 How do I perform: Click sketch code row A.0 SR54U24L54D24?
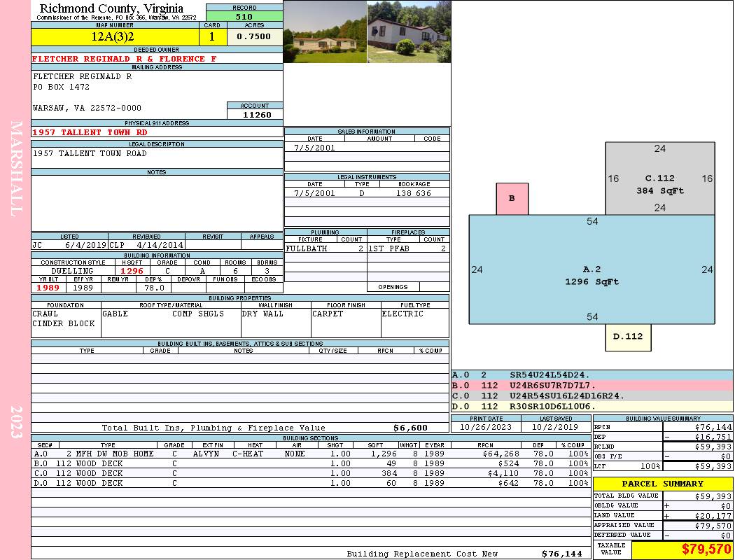tap(592, 375)
